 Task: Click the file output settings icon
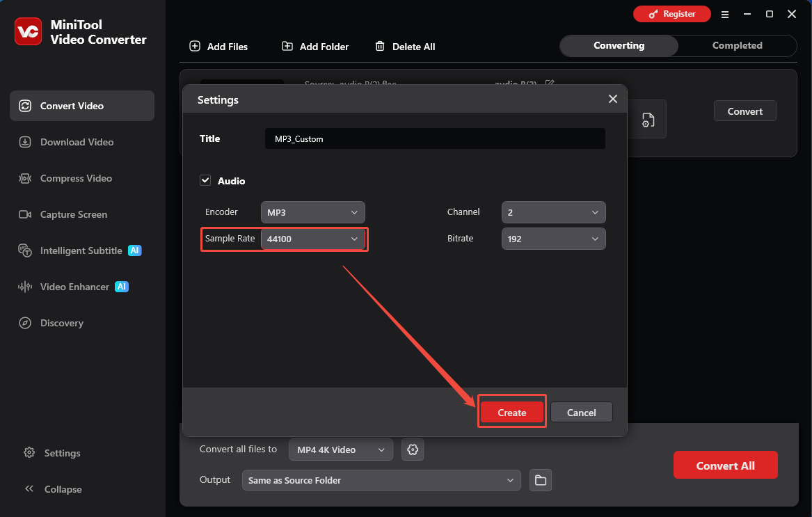click(x=648, y=120)
